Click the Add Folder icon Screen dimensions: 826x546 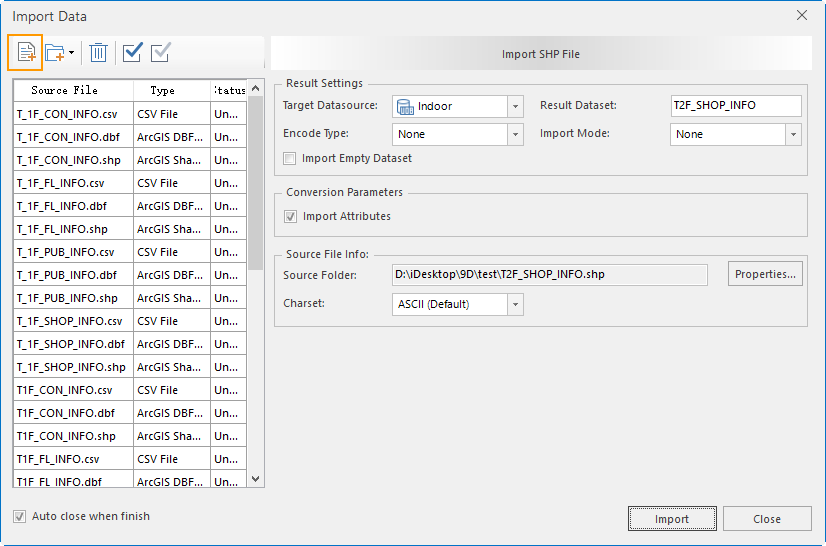point(54,52)
